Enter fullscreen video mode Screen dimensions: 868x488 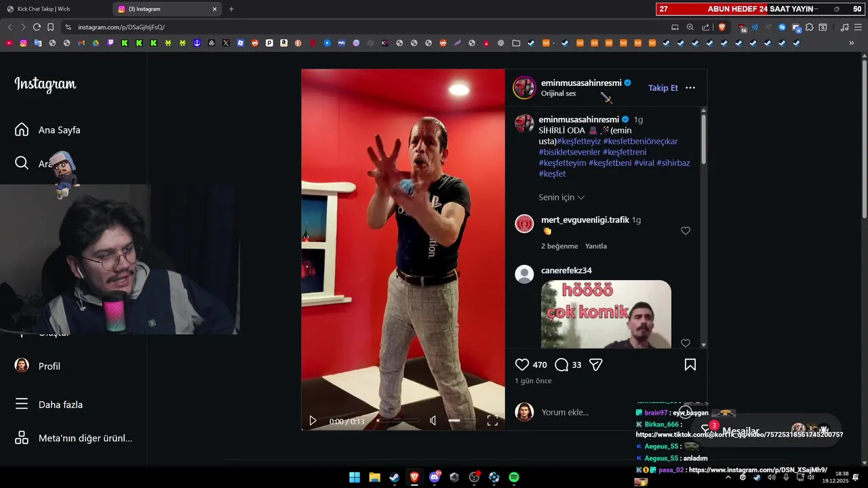click(492, 421)
